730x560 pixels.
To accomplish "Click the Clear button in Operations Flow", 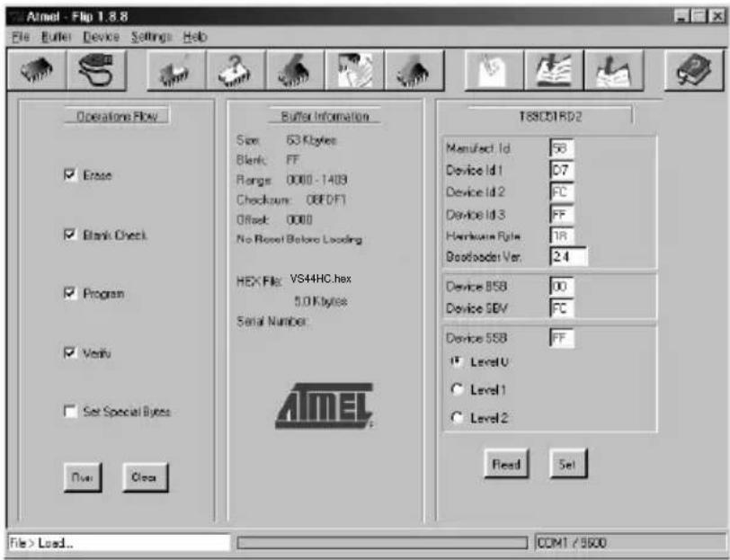I will coord(145,477).
